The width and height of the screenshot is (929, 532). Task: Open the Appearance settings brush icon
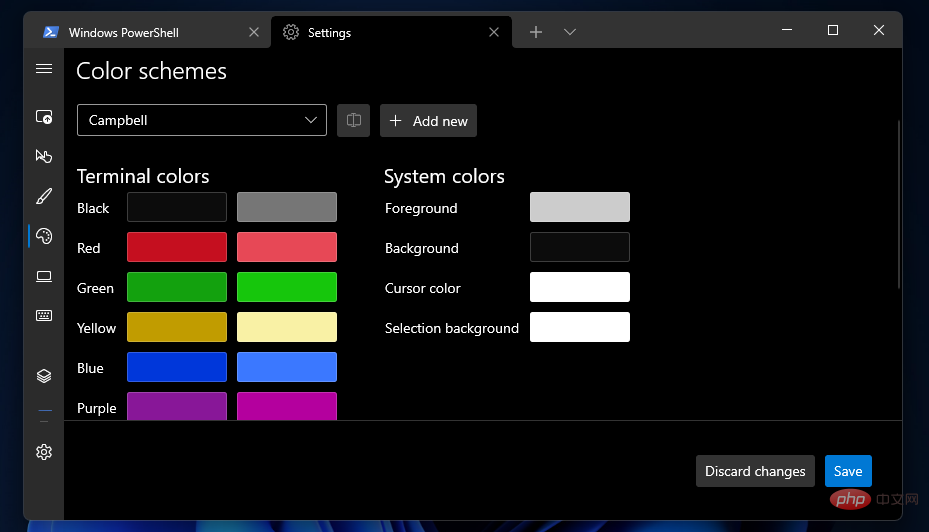pyautogui.click(x=44, y=196)
